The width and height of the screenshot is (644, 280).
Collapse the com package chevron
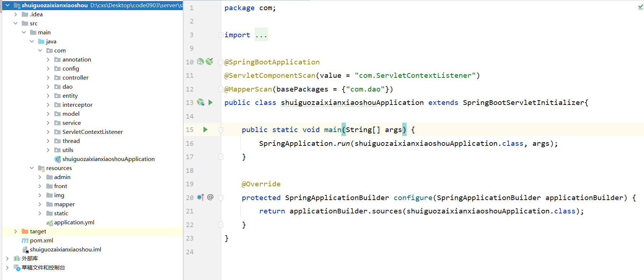(x=40, y=50)
